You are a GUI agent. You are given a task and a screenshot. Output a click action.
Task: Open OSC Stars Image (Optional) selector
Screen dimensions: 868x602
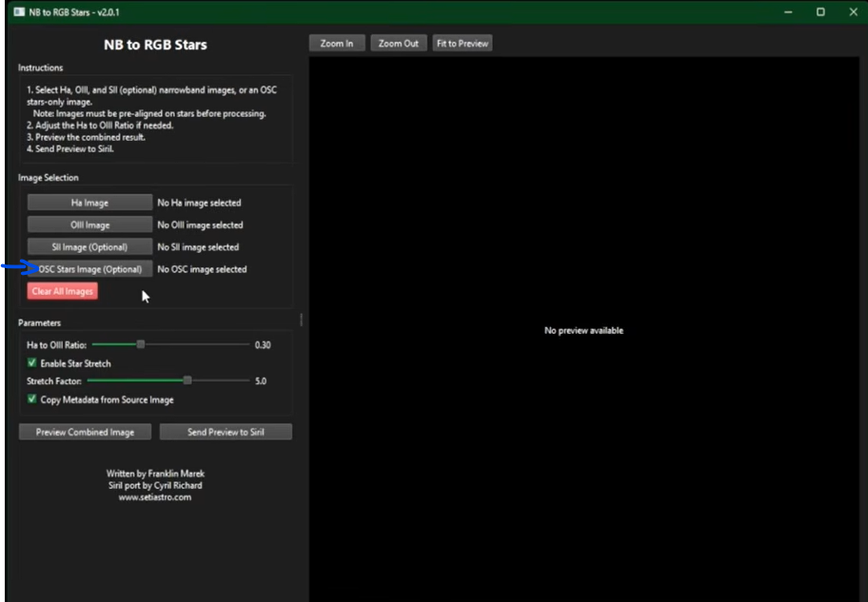click(89, 269)
